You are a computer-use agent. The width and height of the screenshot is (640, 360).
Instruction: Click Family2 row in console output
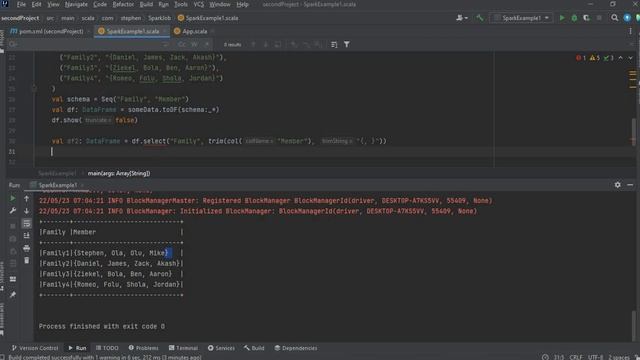pyautogui.click(x=111, y=264)
